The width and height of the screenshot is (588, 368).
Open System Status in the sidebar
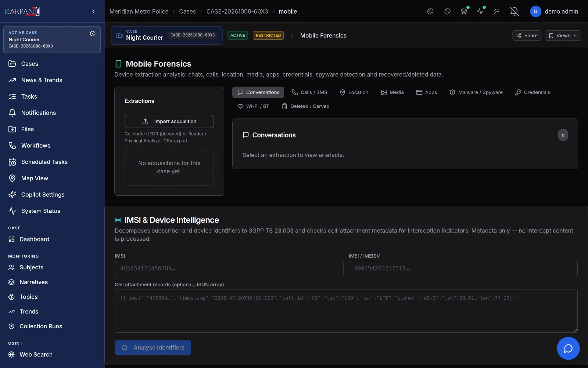(52, 211)
